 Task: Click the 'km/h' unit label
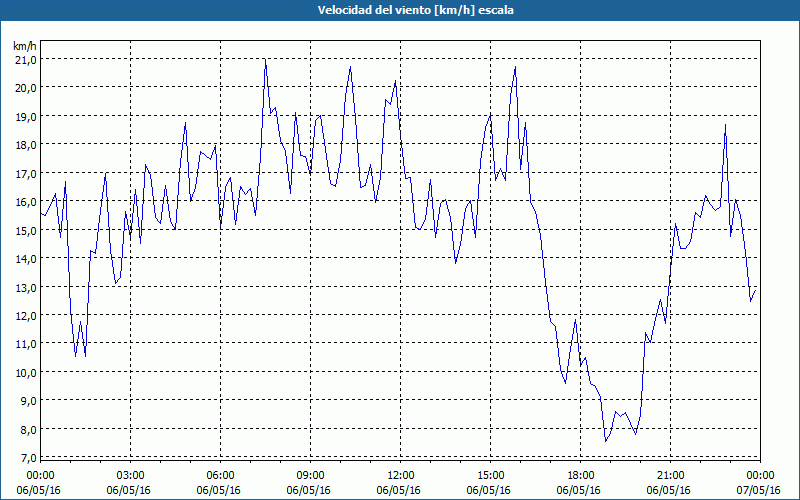coord(25,46)
